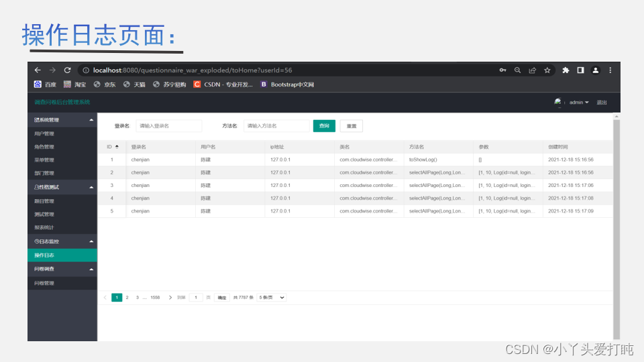Select 操作日志 in the sidebar
644x362 pixels.
(x=62, y=255)
